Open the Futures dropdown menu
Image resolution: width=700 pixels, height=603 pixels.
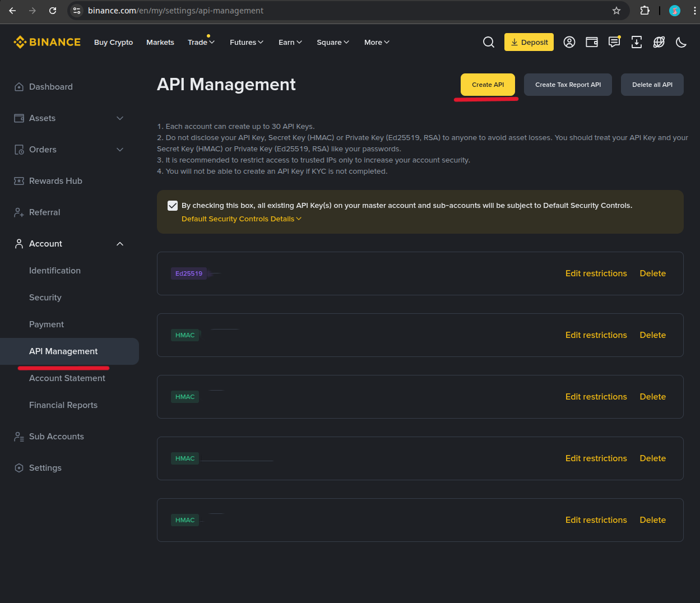coord(247,42)
